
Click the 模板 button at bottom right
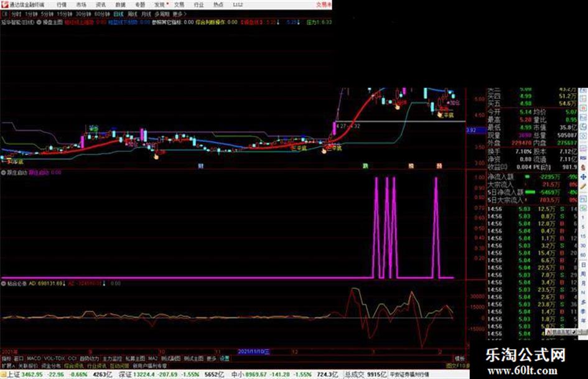coord(460,358)
